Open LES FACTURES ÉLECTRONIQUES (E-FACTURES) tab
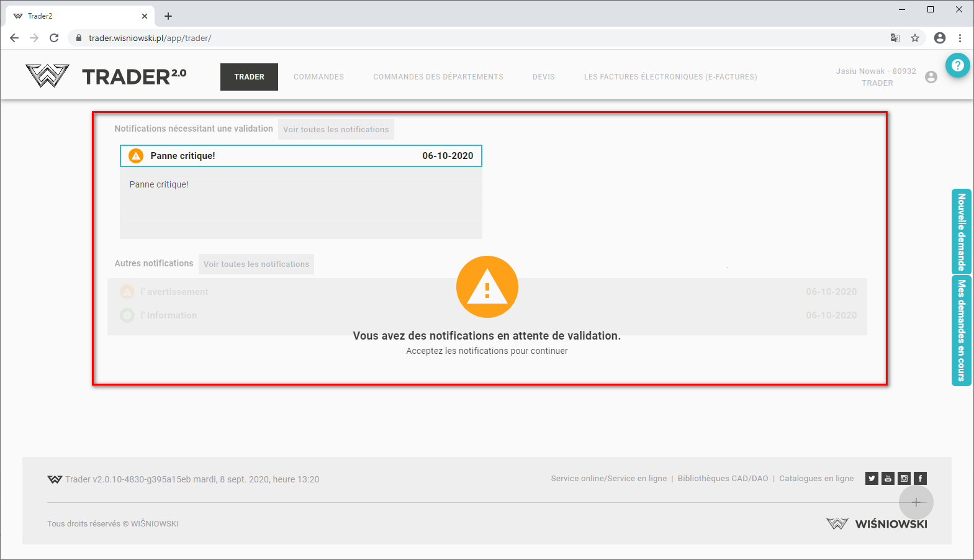This screenshot has width=974, height=560. pos(670,77)
